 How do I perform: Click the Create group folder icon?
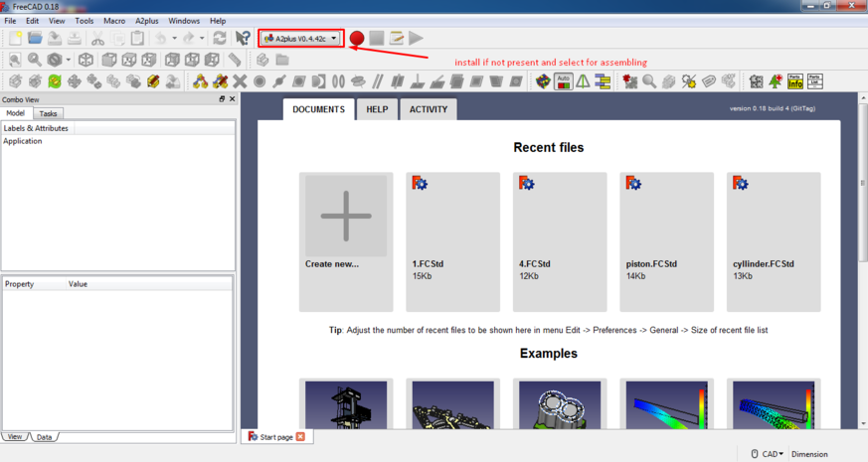pyautogui.click(x=282, y=60)
